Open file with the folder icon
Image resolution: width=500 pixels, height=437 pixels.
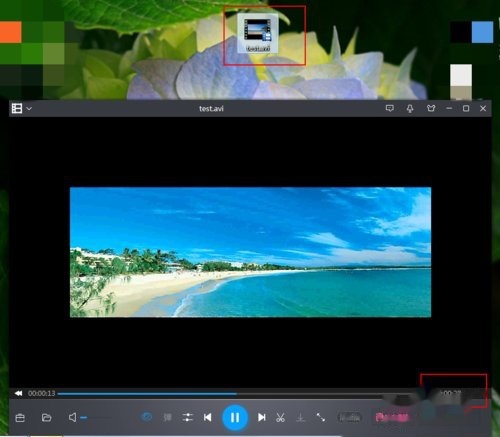coord(46,418)
